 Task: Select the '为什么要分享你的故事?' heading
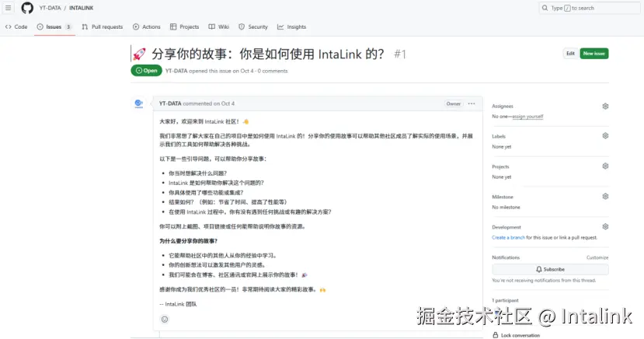point(188,241)
